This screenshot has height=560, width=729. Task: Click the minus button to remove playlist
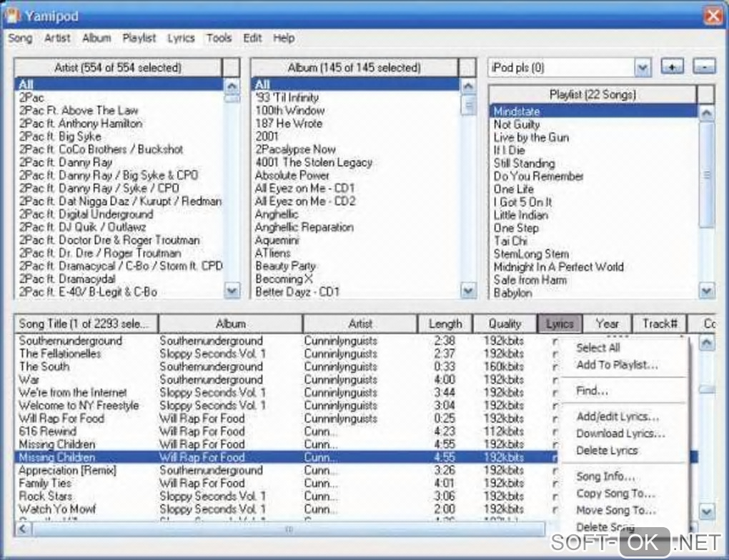tap(705, 67)
